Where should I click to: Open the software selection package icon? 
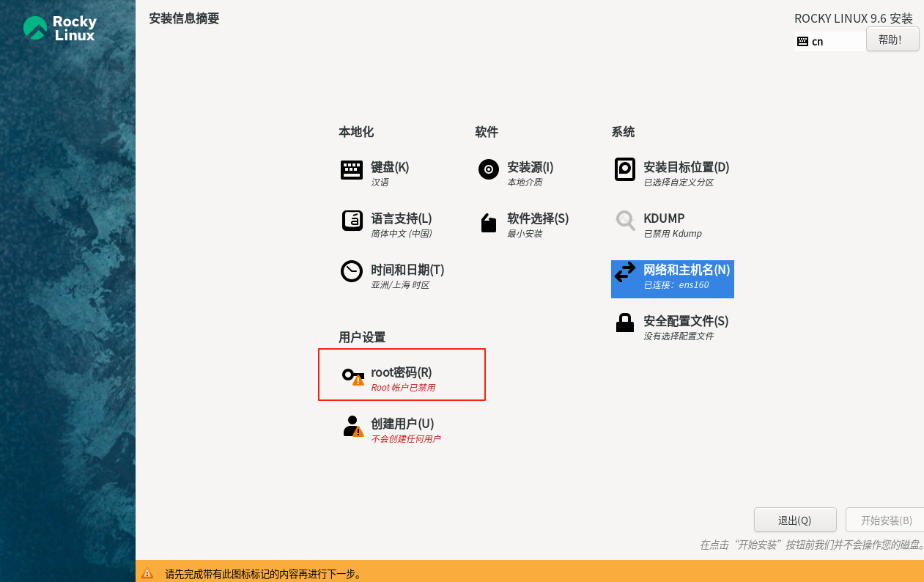pyautogui.click(x=489, y=222)
